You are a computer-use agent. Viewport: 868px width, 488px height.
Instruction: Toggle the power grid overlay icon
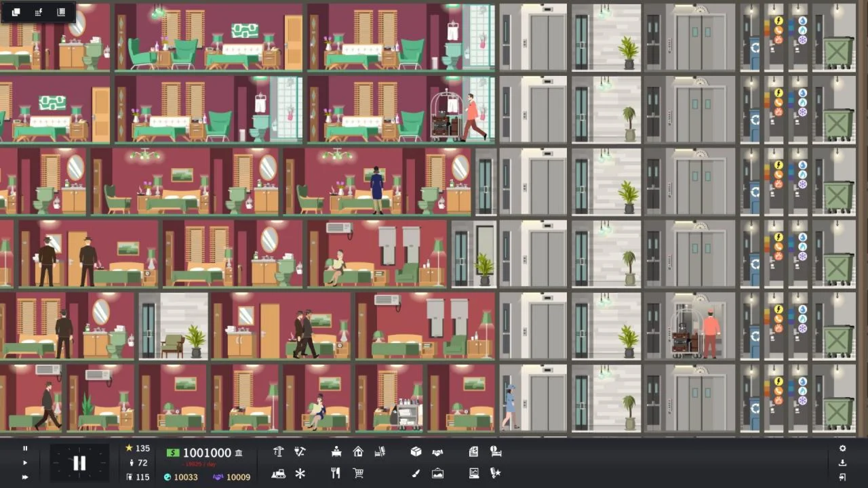pos(39,12)
